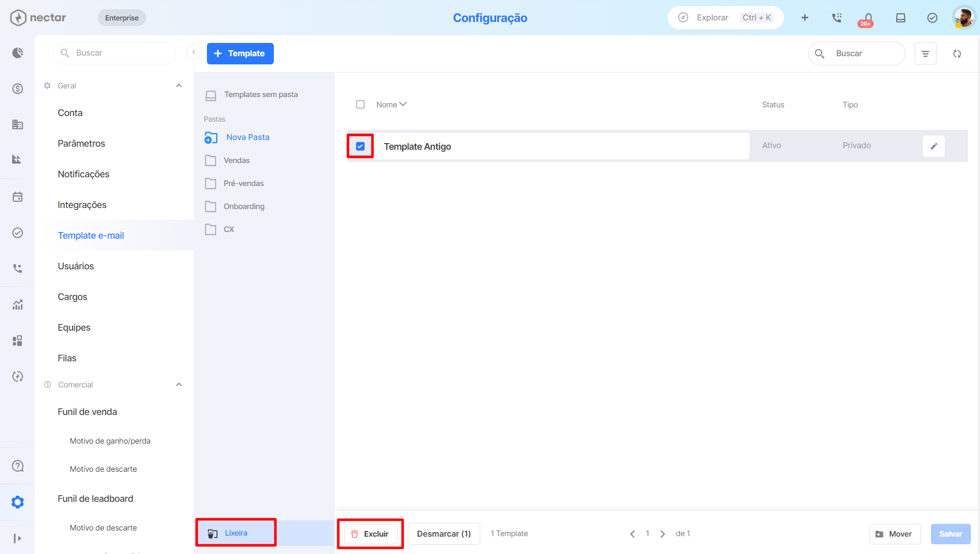
Task: Click the refresh icon
Action: [x=957, y=54]
